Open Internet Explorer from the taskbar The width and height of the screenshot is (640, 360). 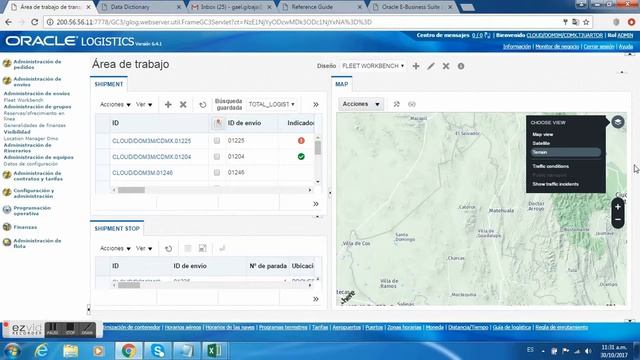click(41, 350)
